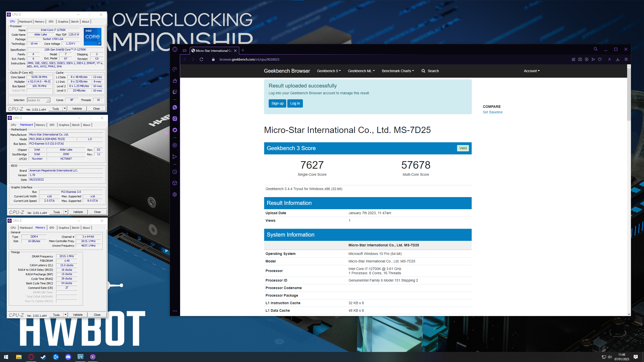Click Validate in top CPU-Z window
Screen dimensions: 644x362
pyautogui.click(x=77, y=109)
